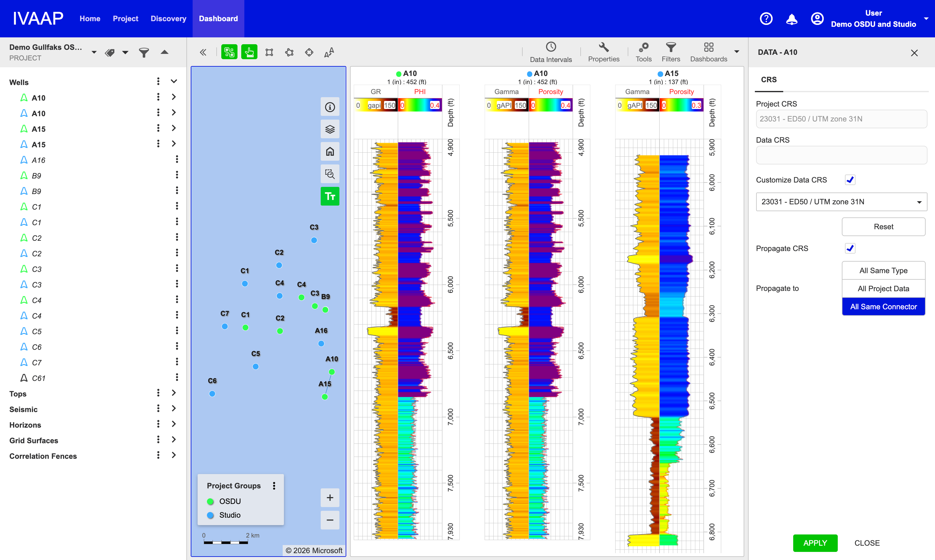Click the A16 well marker on map
Viewport: 935px width, 560px height.
pos(321,344)
